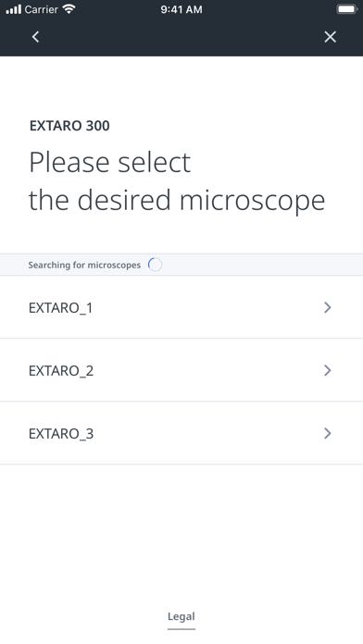The height and width of the screenshot is (644, 363).
Task: Open the Legal link at the bottom
Action: [x=181, y=616]
